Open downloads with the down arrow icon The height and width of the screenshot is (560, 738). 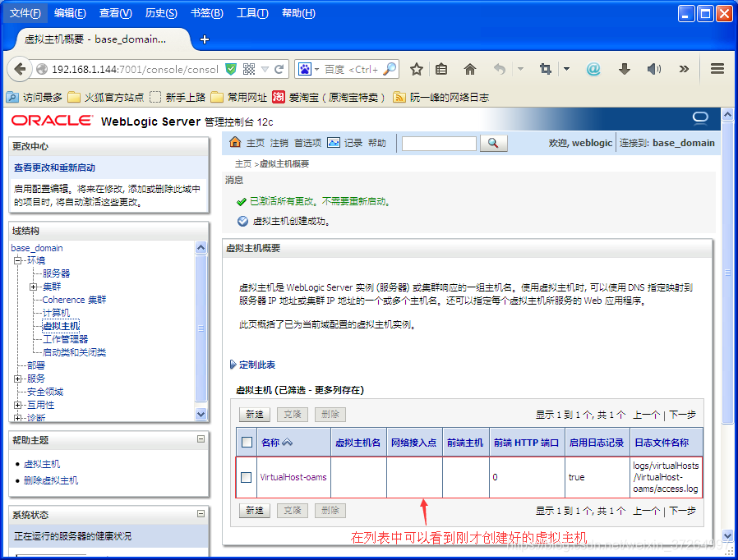point(624,70)
